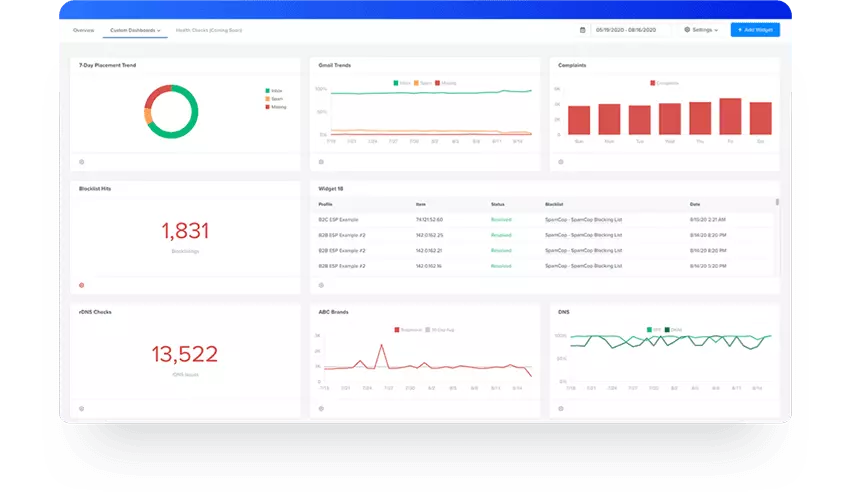The height and width of the screenshot is (492, 852).
Task: Click the calendar icon beside the date range
Action: pyautogui.click(x=582, y=30)
